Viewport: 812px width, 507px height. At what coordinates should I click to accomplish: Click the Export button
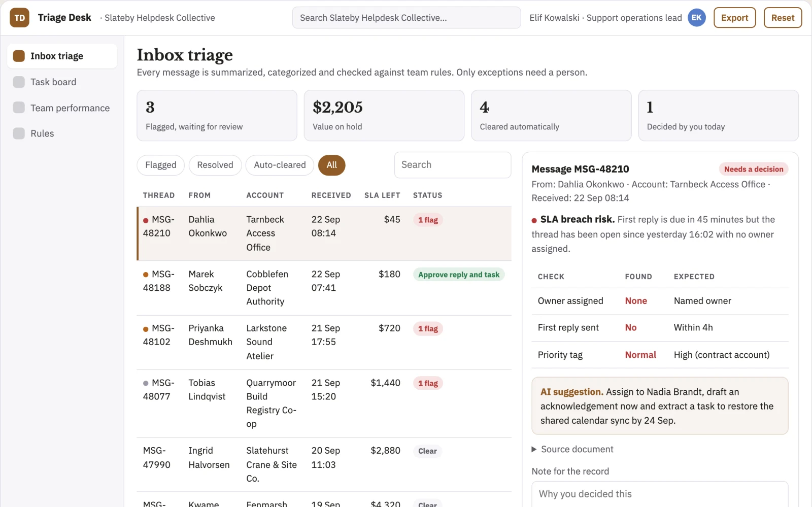point(734,18)
